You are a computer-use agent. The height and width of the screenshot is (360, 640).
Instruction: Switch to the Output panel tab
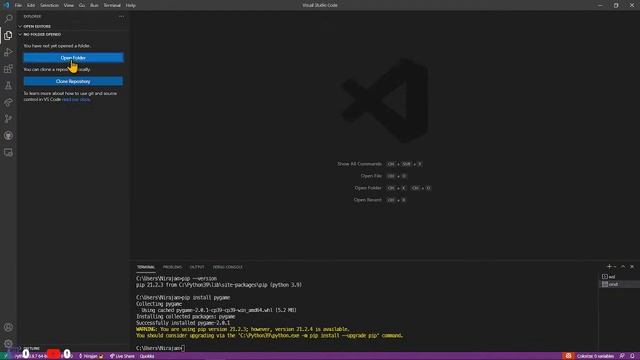[197, 267]
